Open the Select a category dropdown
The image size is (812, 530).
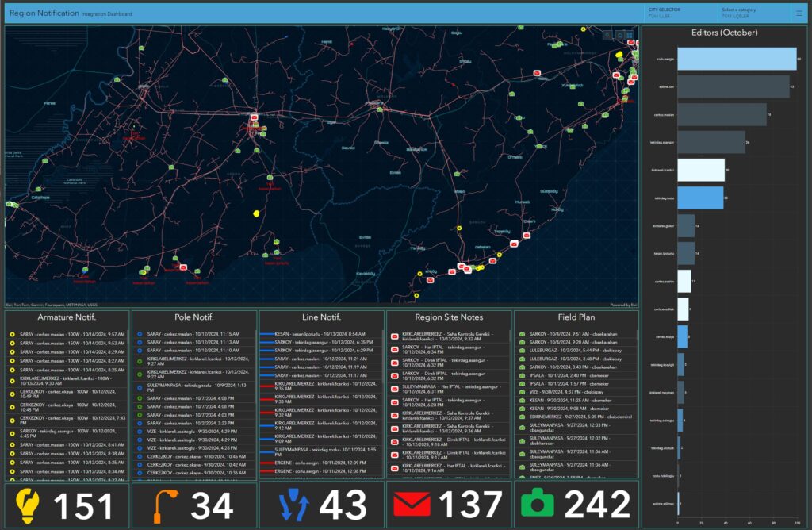(756, 13)
